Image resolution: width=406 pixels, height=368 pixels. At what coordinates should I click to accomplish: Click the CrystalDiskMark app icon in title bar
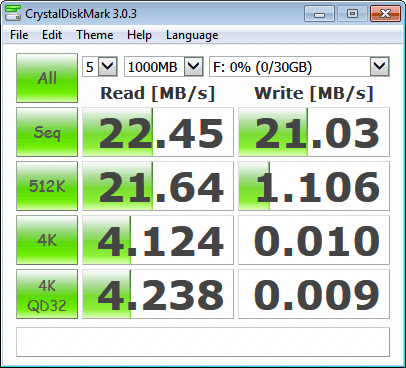(x=13, y=13)
